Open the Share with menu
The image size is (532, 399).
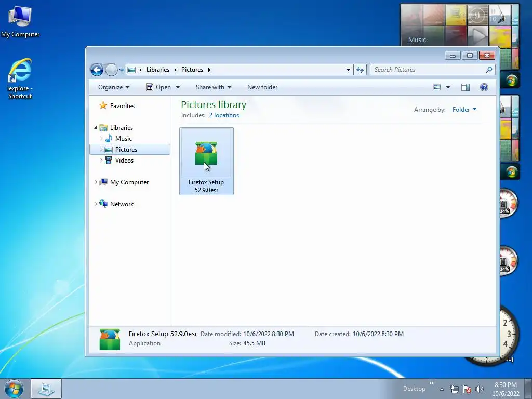(x=214, y=87)
